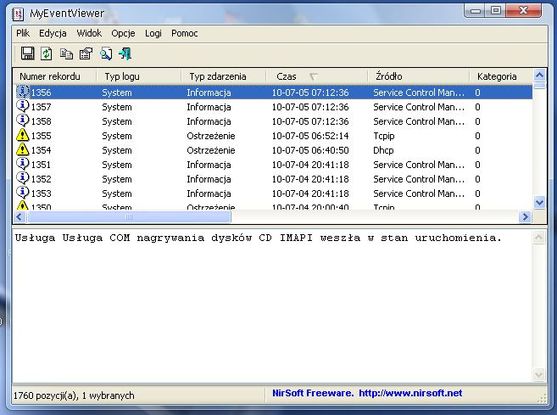Click the list scroll down arrow
Screen dimensions: 557x415
(x=540, y=203)
